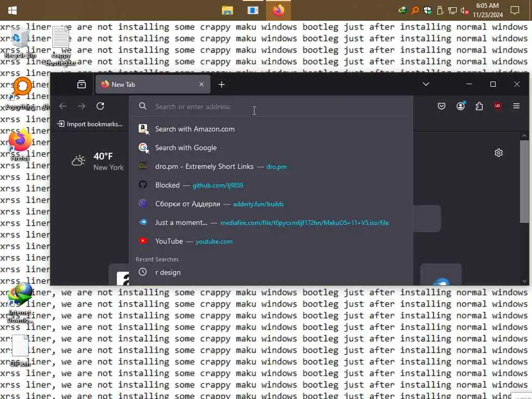Click scrollbar down arrow in Firefox
532x399 pixels.
(x=524, y=281)
